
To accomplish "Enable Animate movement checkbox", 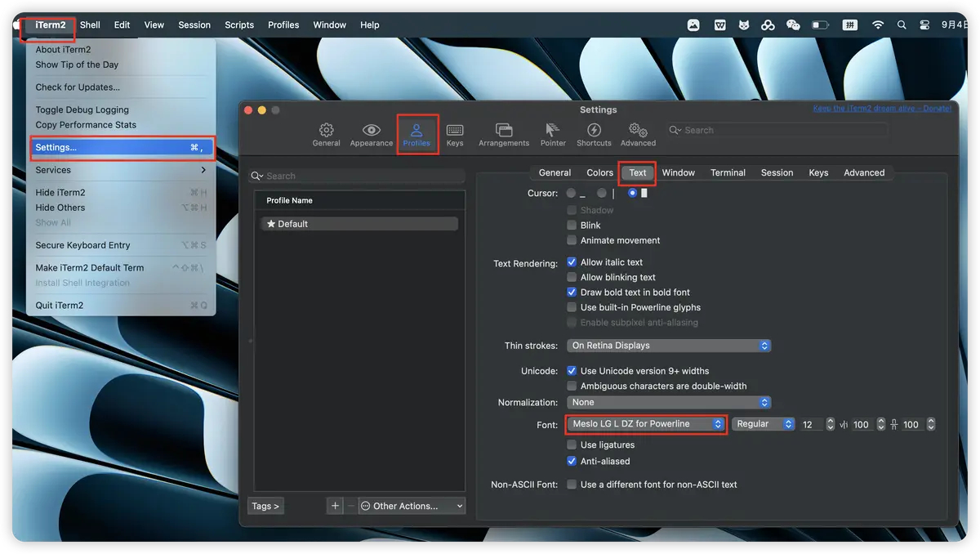I will (572, 240).
